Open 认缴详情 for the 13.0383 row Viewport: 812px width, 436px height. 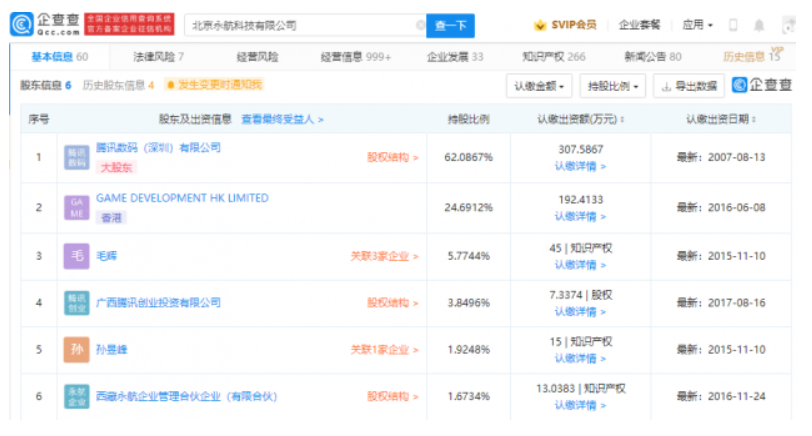click(580, 405)
